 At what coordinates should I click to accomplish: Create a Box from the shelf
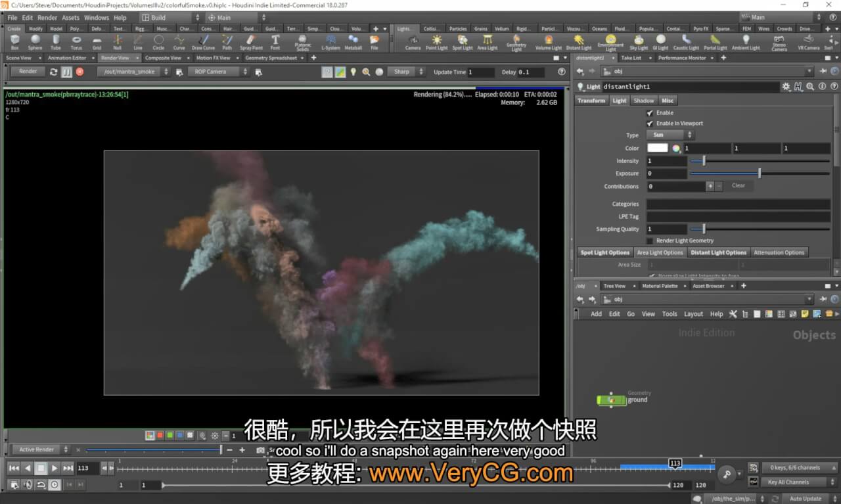[14, 42]
